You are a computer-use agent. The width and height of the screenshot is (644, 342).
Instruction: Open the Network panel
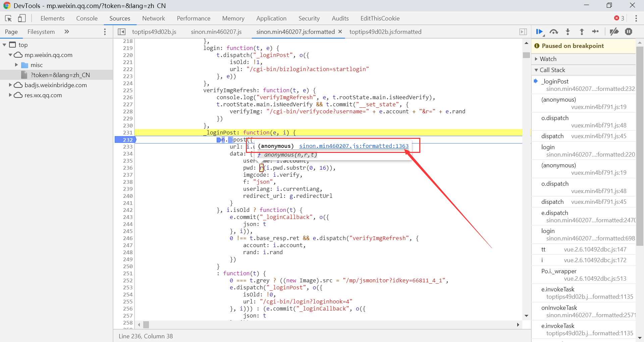pos(154,18)
